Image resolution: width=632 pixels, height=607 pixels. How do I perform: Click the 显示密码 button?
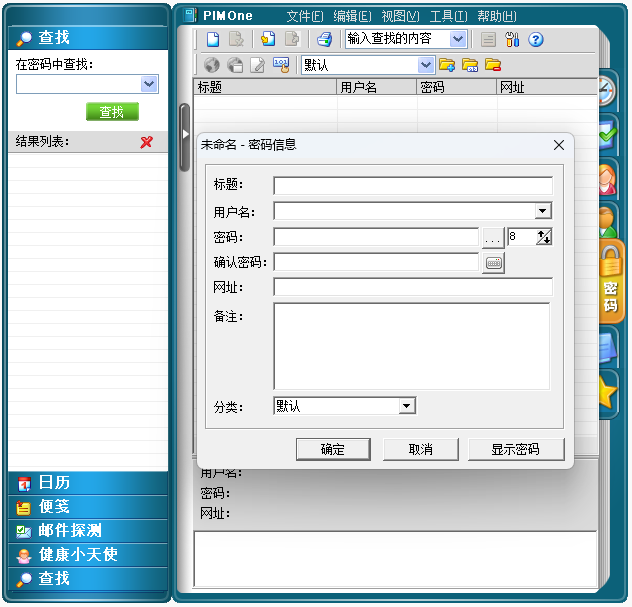coord(516,449)
